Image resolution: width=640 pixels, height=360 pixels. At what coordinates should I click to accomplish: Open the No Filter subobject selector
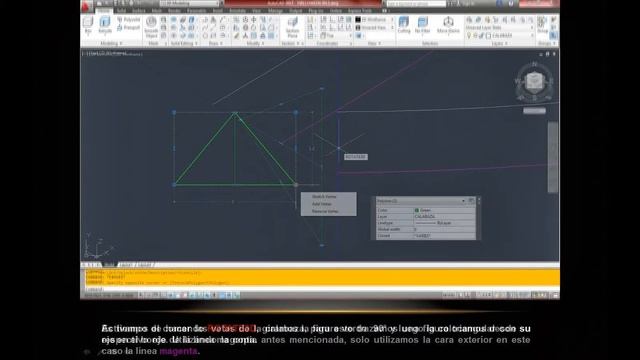click(422, 25)
